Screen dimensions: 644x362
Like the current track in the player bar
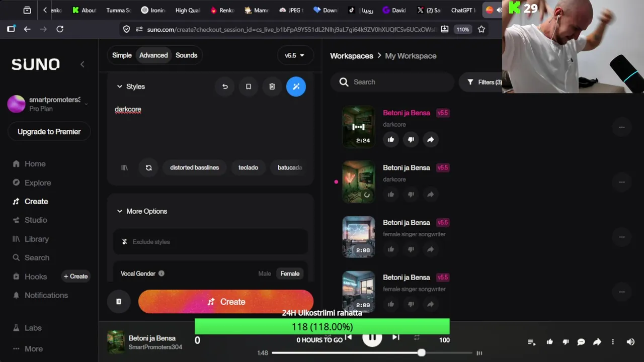tap(549, 342)
